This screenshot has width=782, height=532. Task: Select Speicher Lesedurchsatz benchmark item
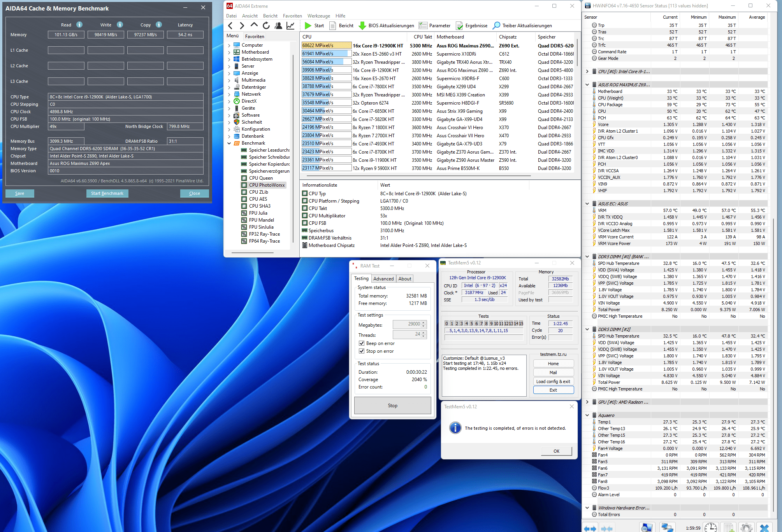[x=269, y=150]
